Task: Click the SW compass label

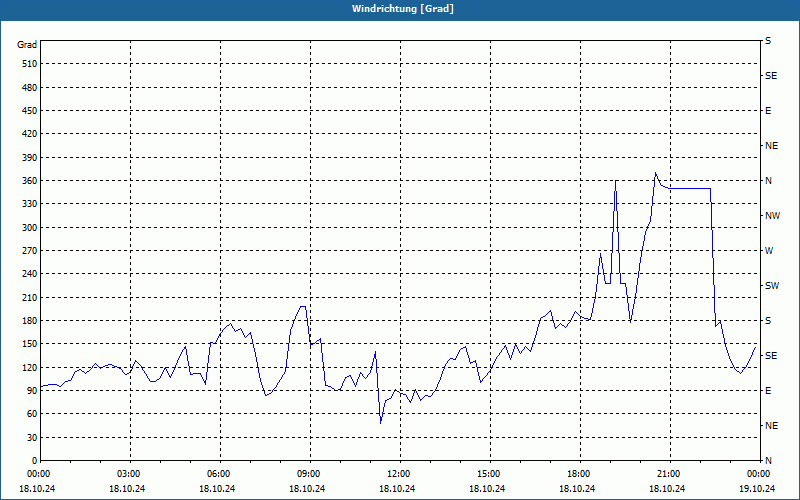Action: point(772,286)
